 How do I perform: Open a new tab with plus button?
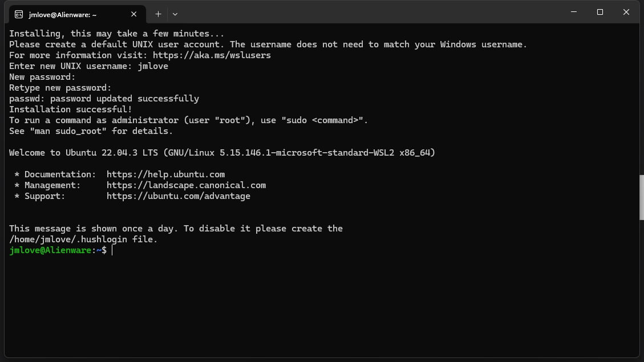[158, 14]
